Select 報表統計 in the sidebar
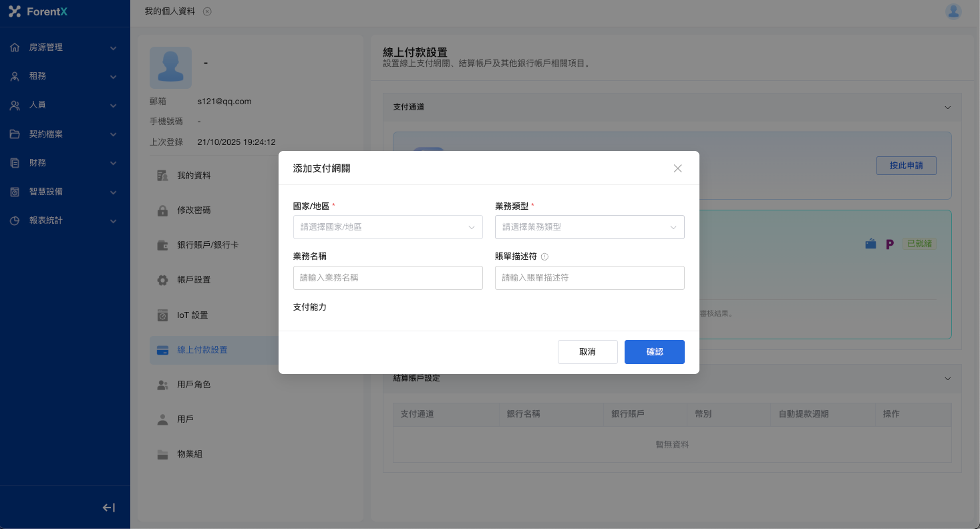Image resolution: width=980 pixels, height=529 pixels. pyautogui.click(x=65, y=220)
